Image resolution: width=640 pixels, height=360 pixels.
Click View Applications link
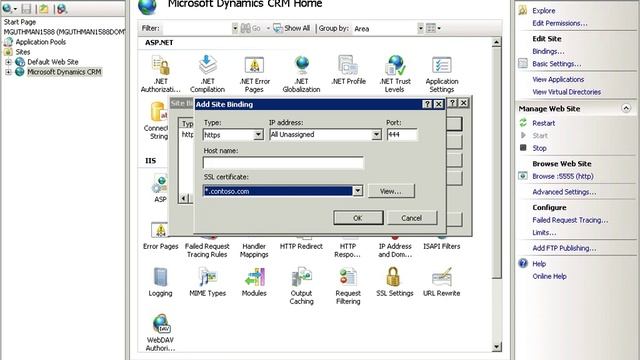click(558, 79)
